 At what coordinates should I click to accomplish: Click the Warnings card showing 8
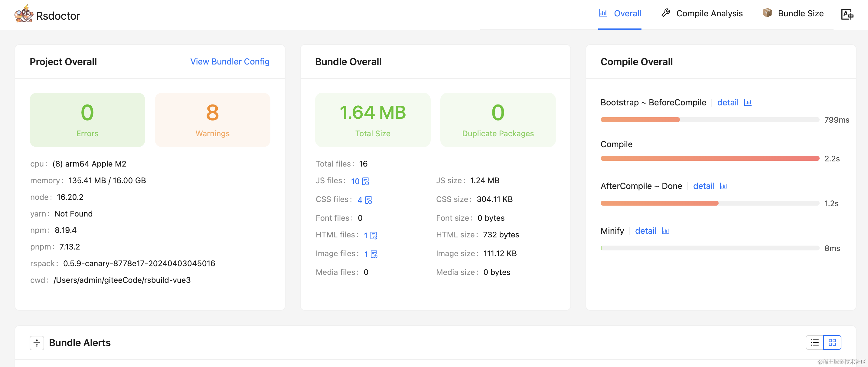click(212, 120)
